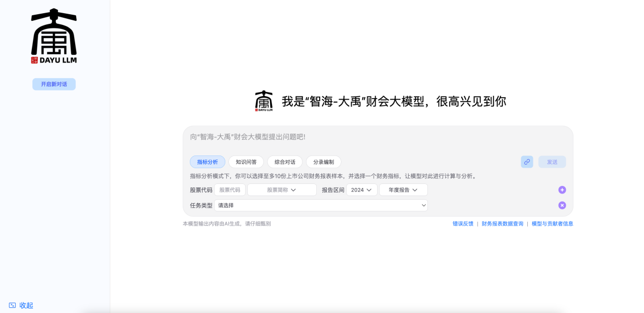This screenshot has height=313, width=644.
Task: Click the purple X remove icon
Action: pos(562,205)
